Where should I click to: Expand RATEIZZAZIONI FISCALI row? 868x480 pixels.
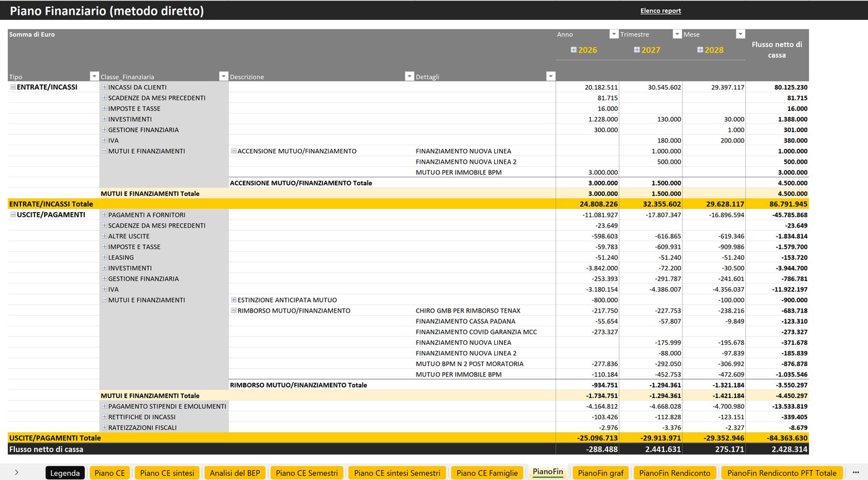[x=105, y=427]
